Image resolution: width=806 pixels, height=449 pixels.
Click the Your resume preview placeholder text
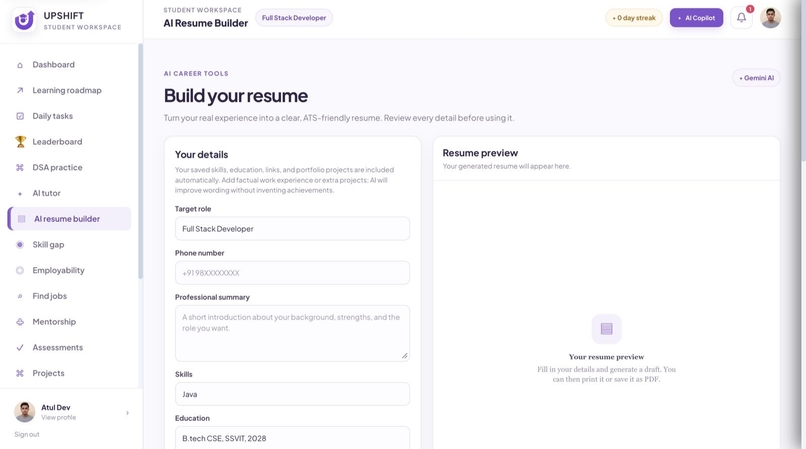[607, 357]
